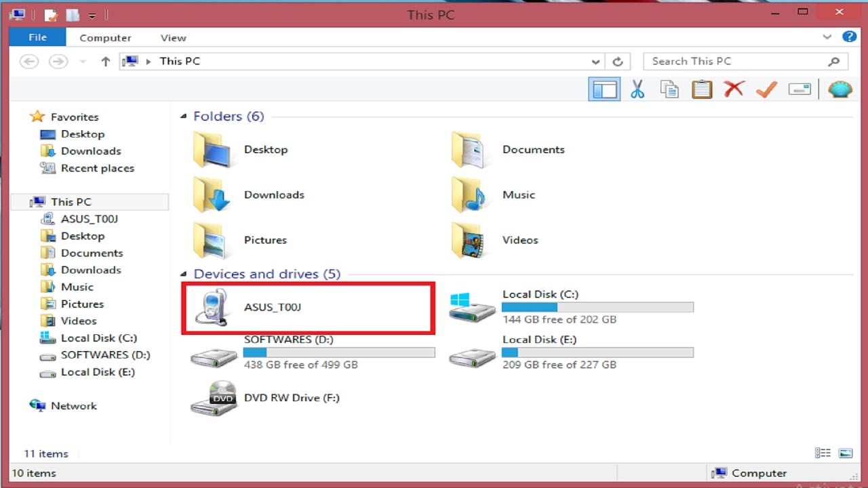Click the Cut scissors toolbar icon
The image size is (868, 488).
(637, 89)
